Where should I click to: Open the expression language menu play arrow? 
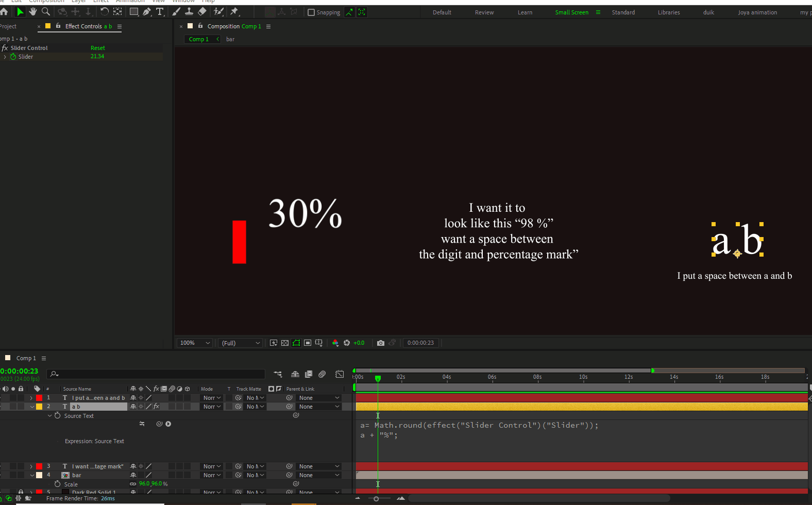click(168, 424)
